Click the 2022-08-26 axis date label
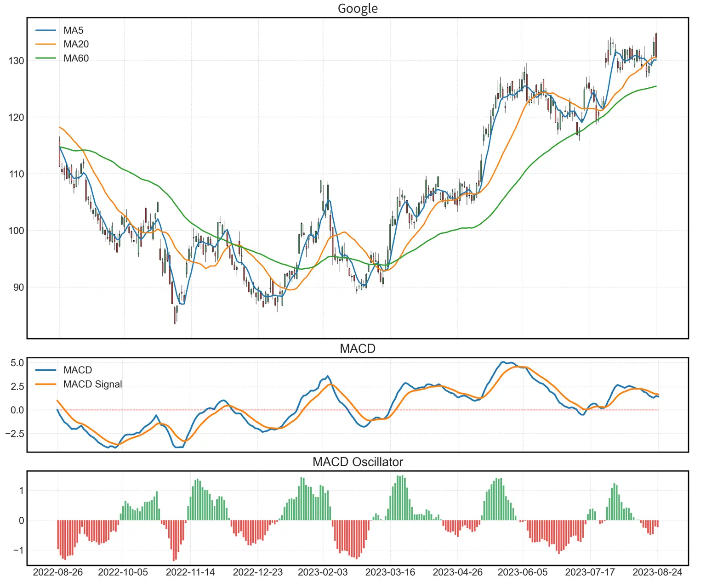 pos(57,573)
